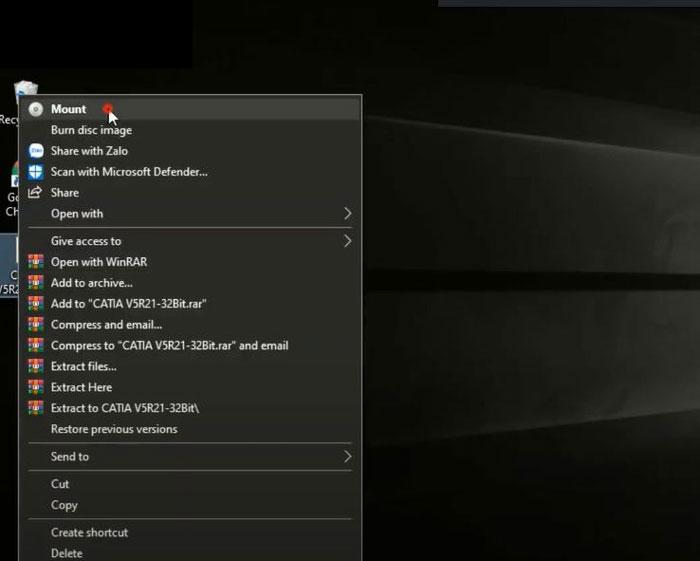Expand the Open with submenu arrow
The height and width of the screenshot is (561, 700).
(347, 214)
